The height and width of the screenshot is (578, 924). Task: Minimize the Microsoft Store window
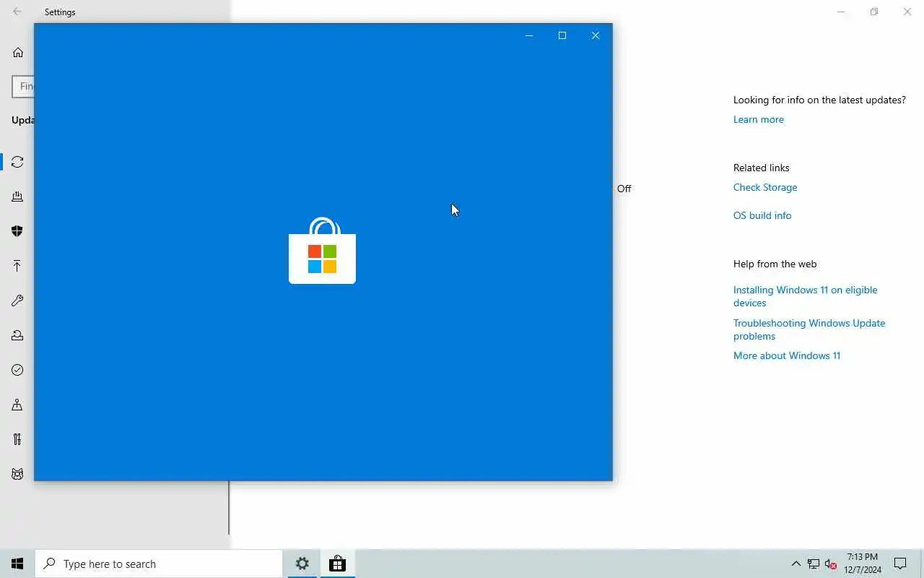pos(529,35)
